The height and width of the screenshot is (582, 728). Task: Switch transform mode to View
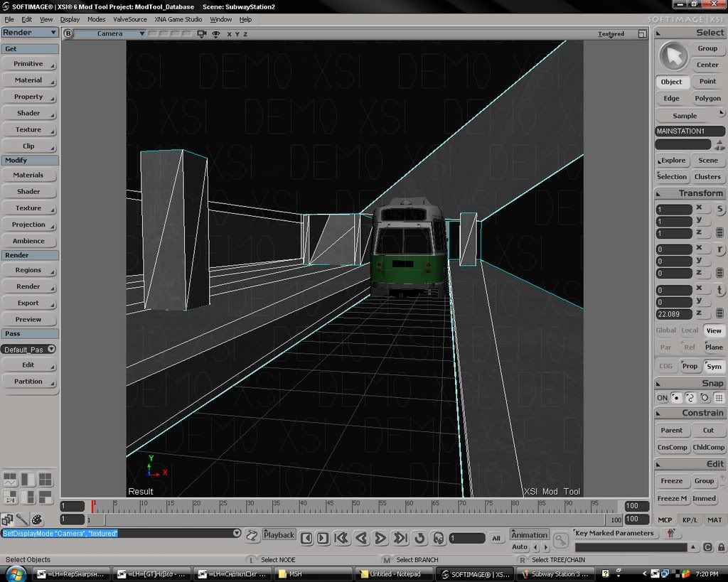pyautogui.click(x=714, y=330)
